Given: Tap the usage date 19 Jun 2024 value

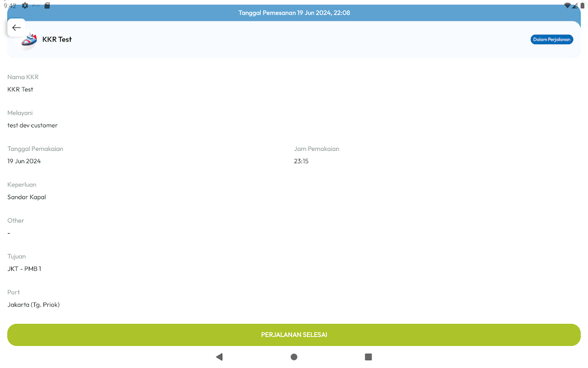Looking at the screenshot, I should (24, 161).
